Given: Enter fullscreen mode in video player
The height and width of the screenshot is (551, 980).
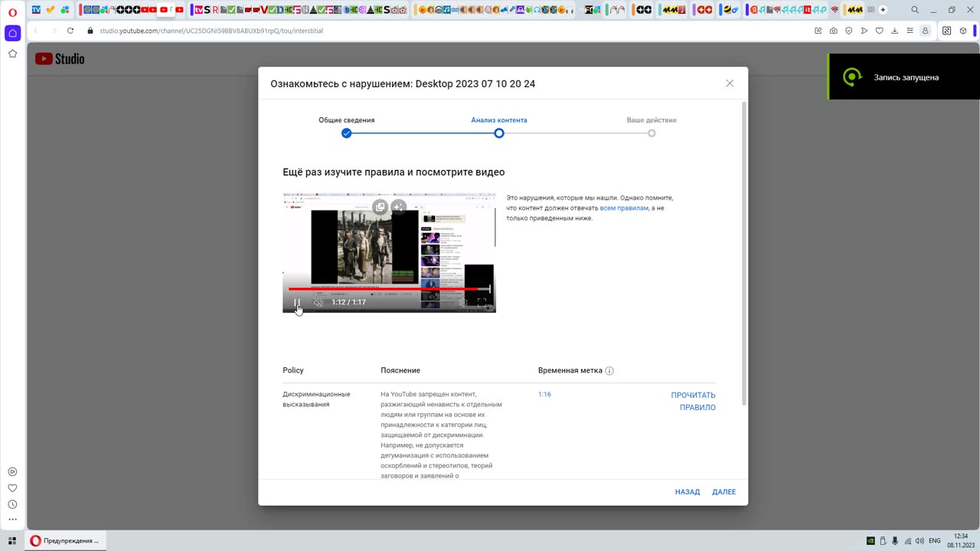Looking at the screenshot, I should (x=482, y=302).
